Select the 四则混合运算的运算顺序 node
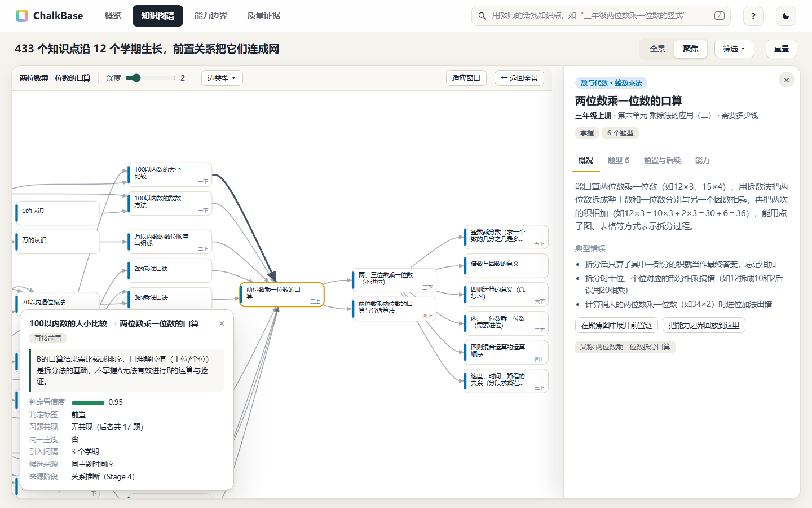The width and height of the screenshot is (812, 508). (x=506, y=352)
